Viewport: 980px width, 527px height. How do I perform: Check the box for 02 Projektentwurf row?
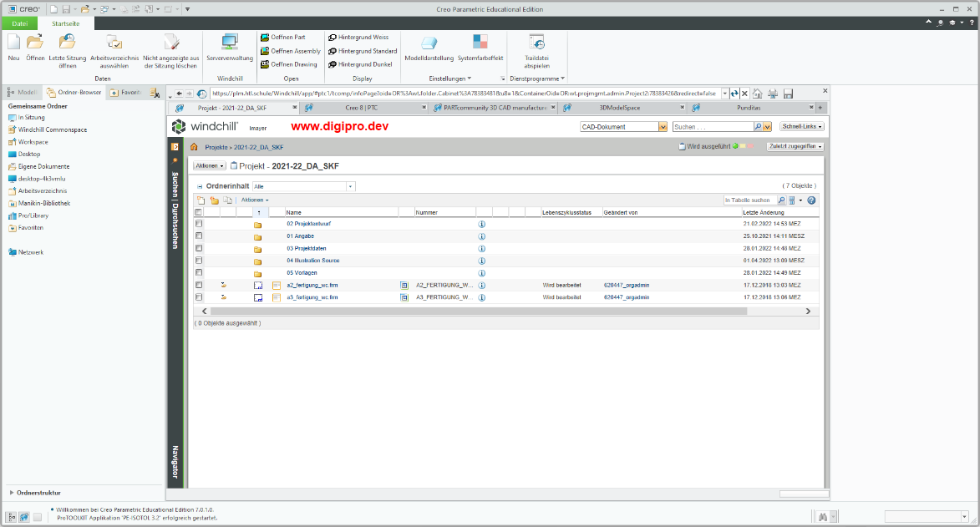tap(199, 223)
